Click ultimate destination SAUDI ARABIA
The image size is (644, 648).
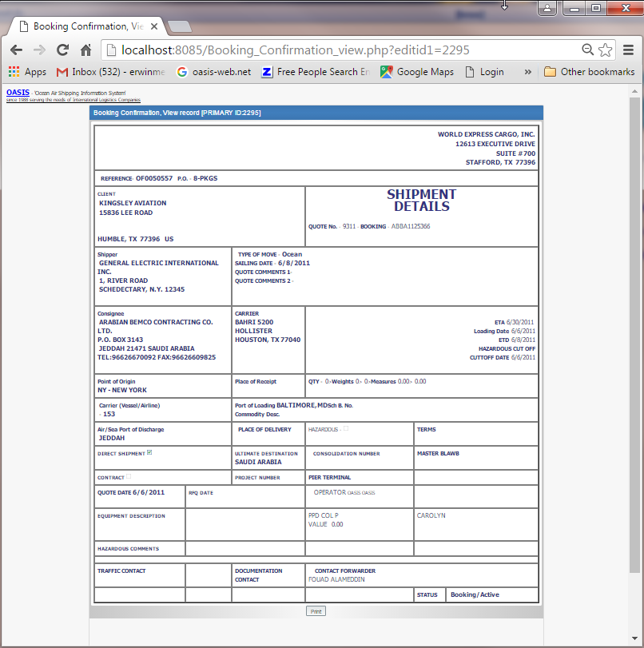258,462
